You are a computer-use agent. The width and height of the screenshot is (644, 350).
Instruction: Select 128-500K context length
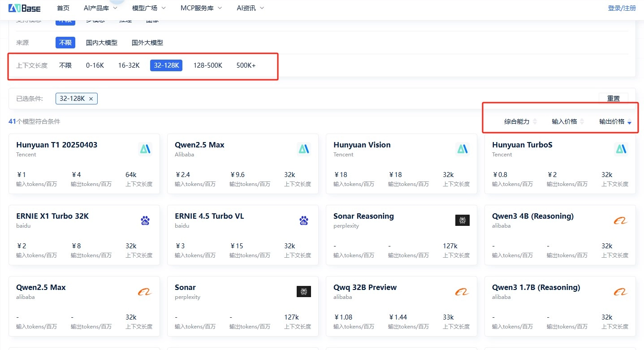(208, 65)
